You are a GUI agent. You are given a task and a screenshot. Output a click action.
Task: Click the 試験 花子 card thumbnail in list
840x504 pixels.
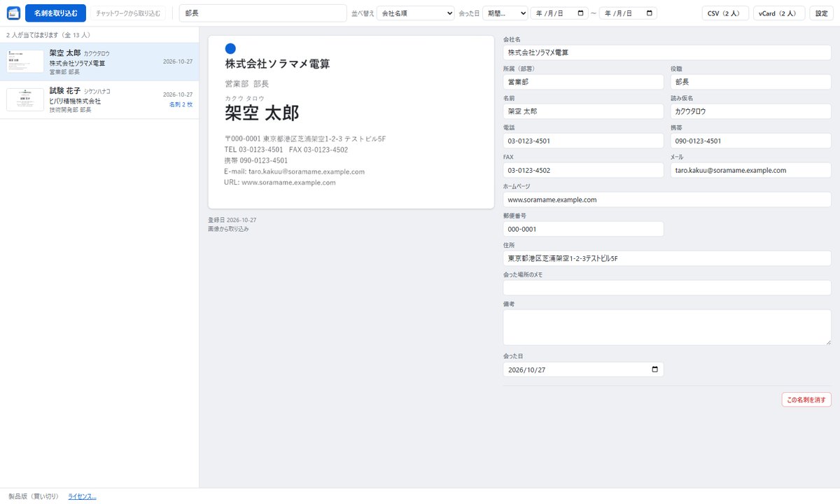[25, 100]
